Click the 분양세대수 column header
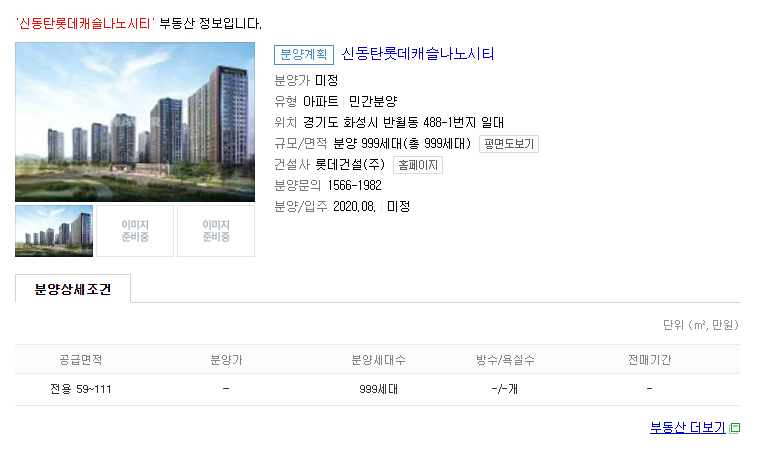The height and width of the screenshot is (456, 760). tap(379, 360)
